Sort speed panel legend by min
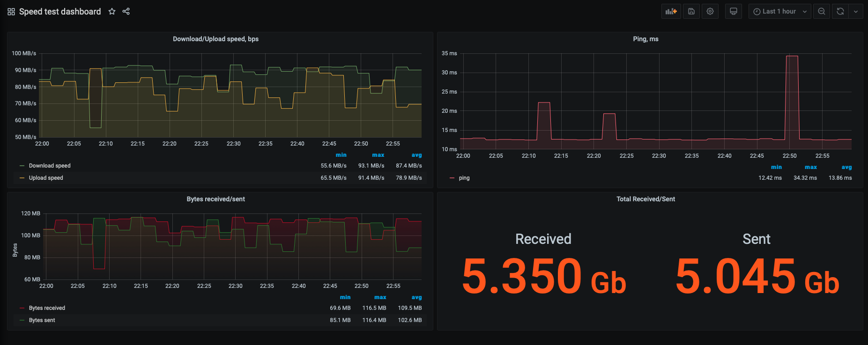Image resolution: width=868 pixels, height=345 pixels. 341,155
